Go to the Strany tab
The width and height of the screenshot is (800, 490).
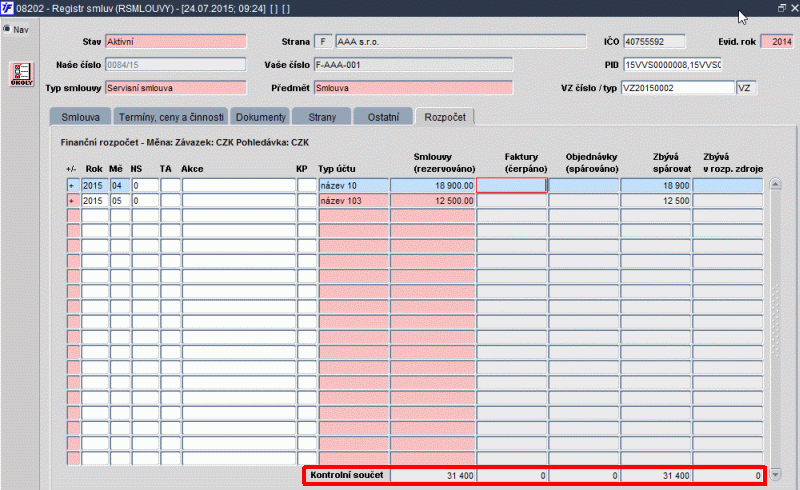[322, 118]
